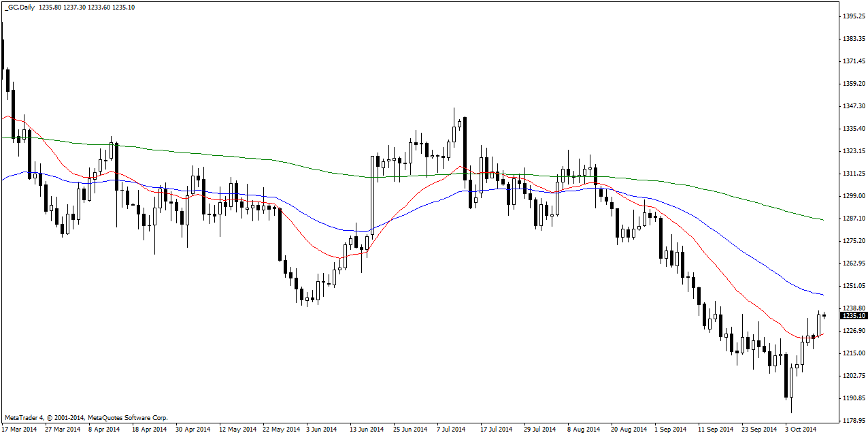Image resolution: width=868 pixels, height=435 pixels.
Task: Click the 3 Oct 2014 date label
Action: pos(801,430)
